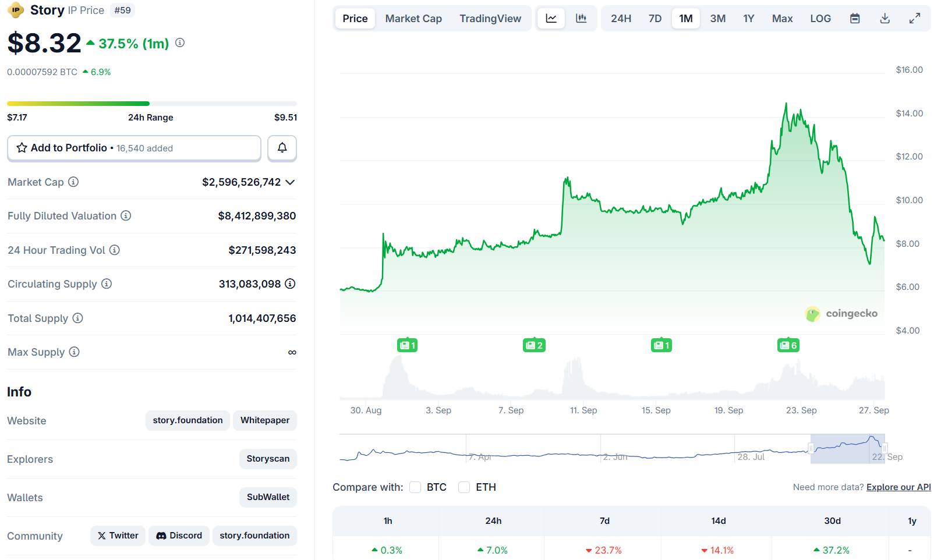Click the 7d column header
The image size is (941, 560).
[x=604, y=521]
